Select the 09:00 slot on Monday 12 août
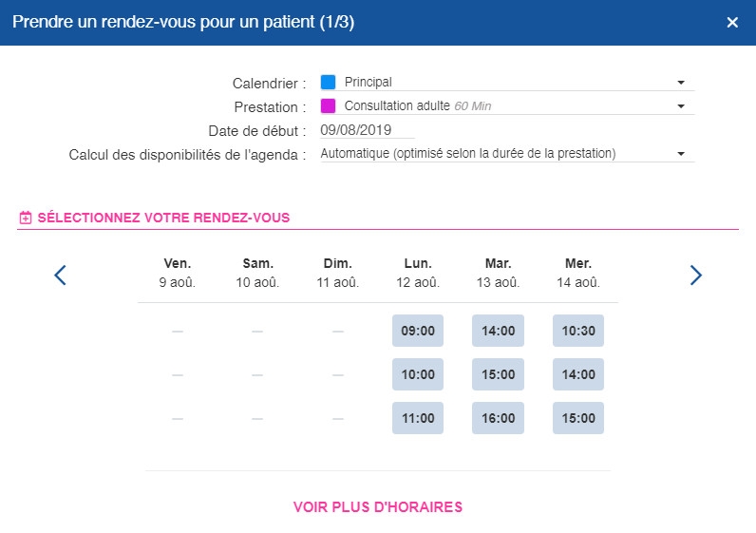 point(418,331)
